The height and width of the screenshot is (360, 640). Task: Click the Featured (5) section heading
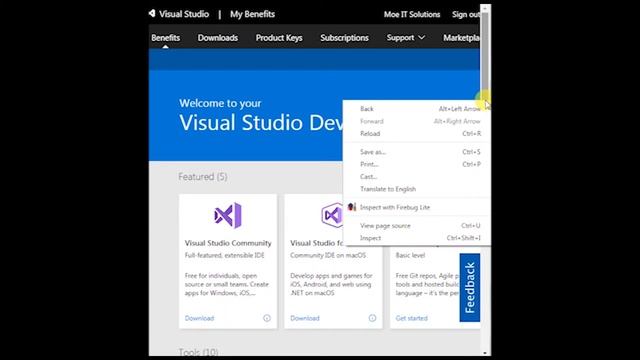[x=203, y=177]
